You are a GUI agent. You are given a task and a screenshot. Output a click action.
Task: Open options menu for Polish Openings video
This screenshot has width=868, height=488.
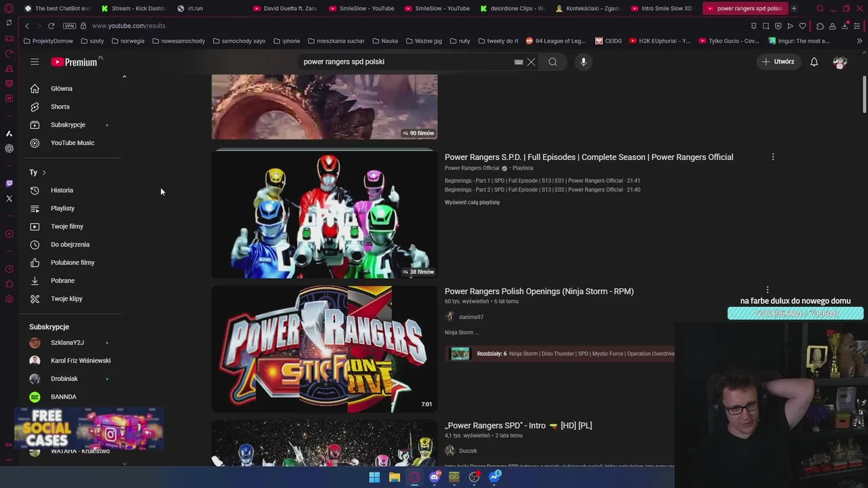768,290
